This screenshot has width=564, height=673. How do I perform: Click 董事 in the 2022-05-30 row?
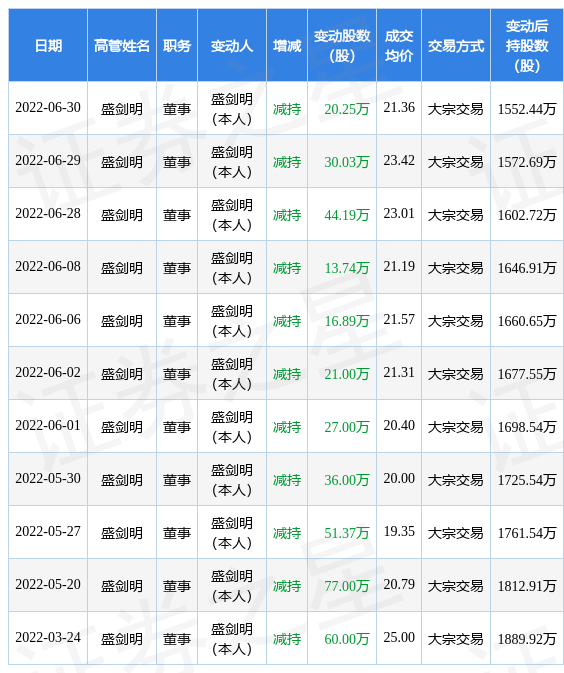tap(177, 480)
